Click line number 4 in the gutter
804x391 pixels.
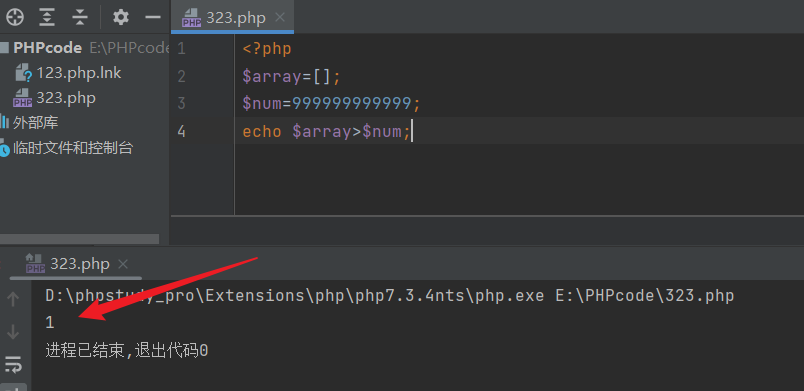coord(182,131)
